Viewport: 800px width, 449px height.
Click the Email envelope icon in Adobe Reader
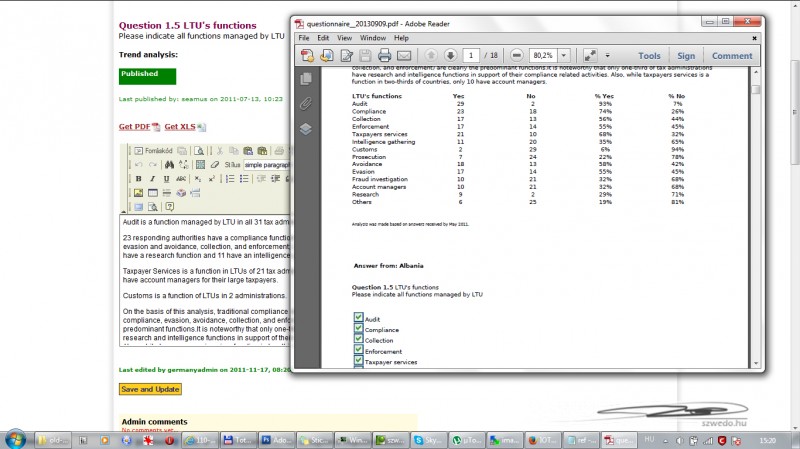click(x=403, y=55)
